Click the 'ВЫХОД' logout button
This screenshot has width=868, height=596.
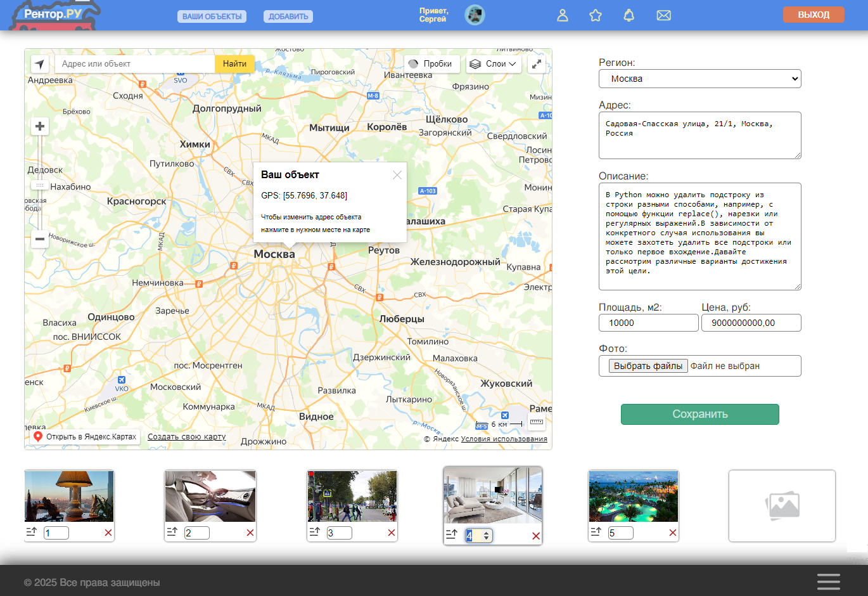click(x=814, y=15)
